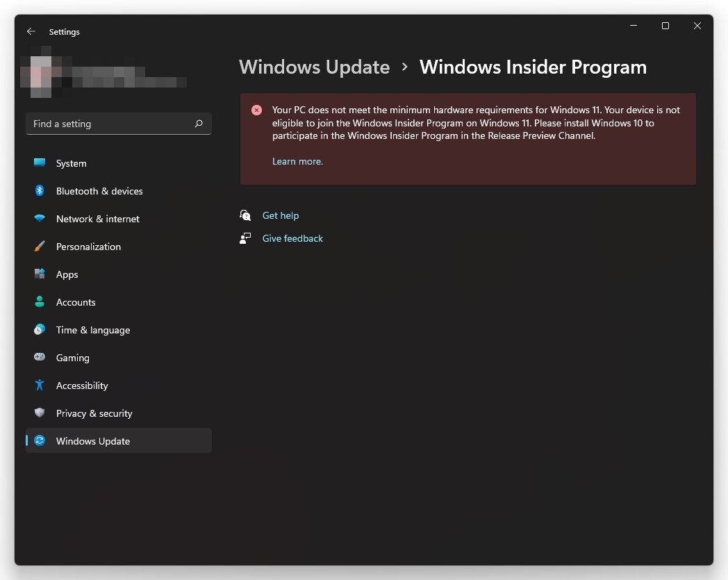Click the red error icon in the warning banner

pyautogui.click(x=256, y=110)
